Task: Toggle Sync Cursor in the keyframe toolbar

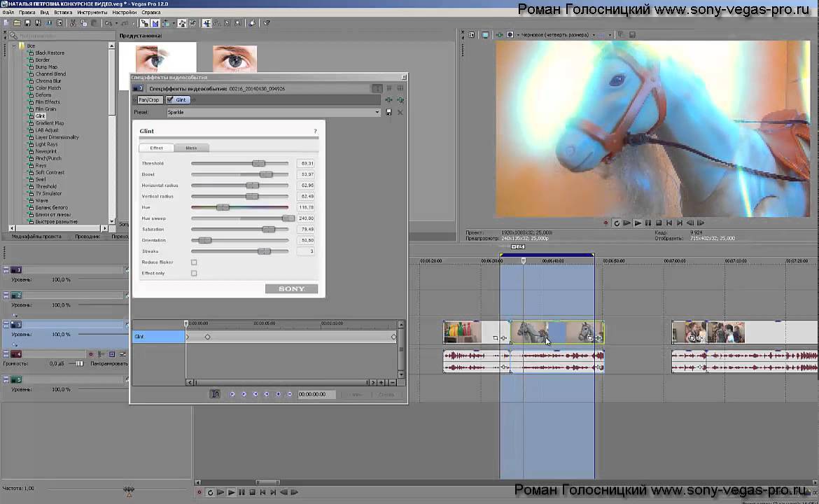Action: pyautogui.click(x=215, y=394)
